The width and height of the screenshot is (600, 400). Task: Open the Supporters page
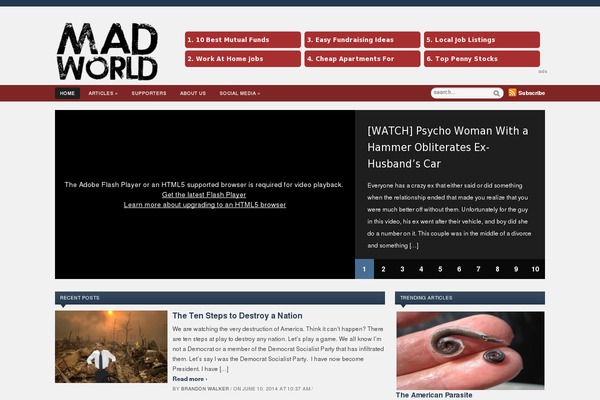point(149,93)
